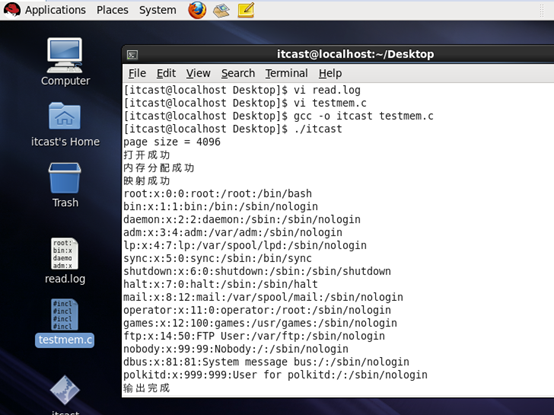This screenshot has height=415, width=554.
Task: Open the terminal File menu
Action: [x=137, y=73]
